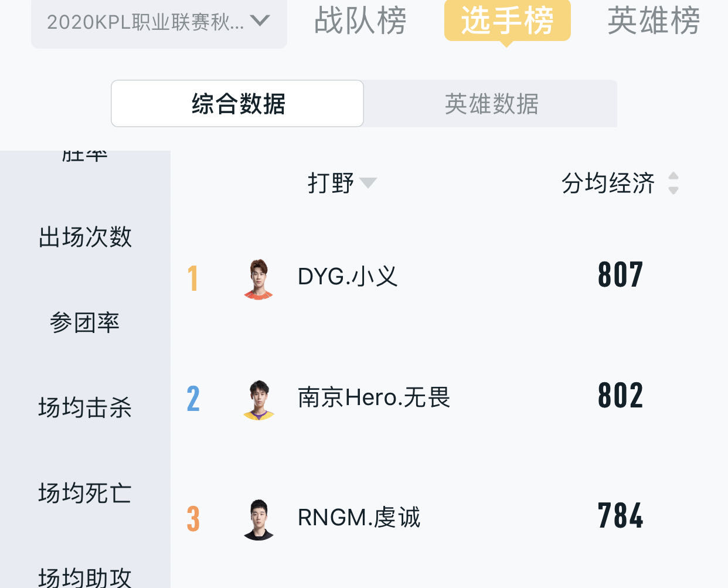Screen dimensions: 728x588
Task: Open the 2020KPL职业联赛秋 season selector dropdown
Action: pyautogui.click(x=158, y=22)
